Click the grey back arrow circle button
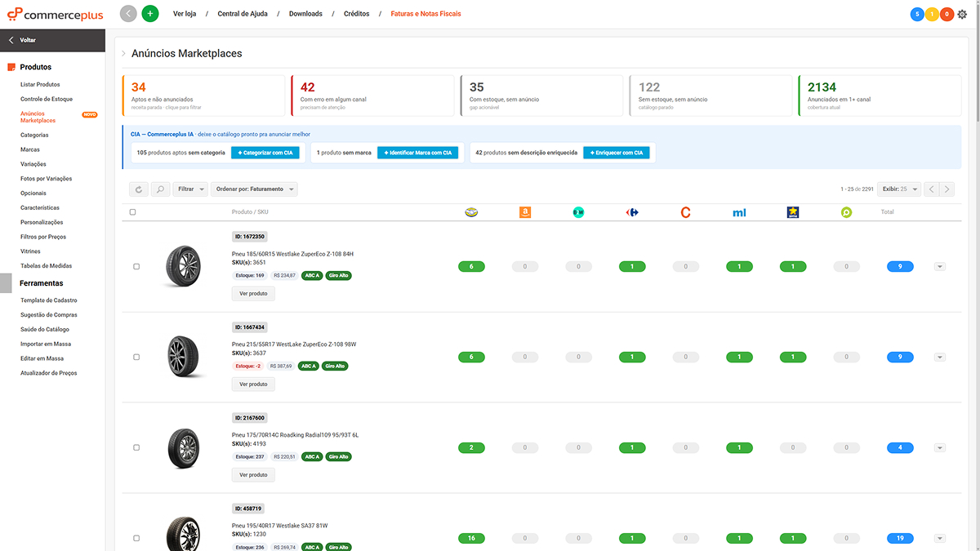 pyautogui.click(x=128, y=14)
